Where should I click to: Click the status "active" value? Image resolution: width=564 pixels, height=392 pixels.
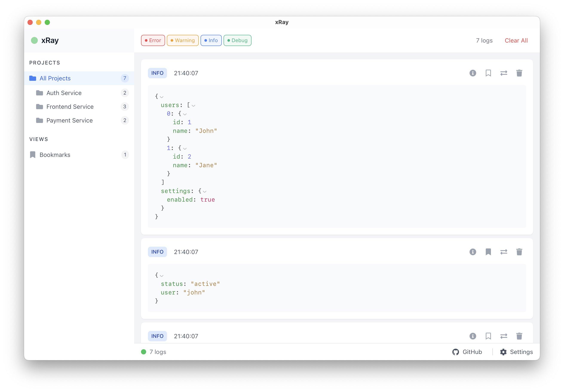point(205,284)
